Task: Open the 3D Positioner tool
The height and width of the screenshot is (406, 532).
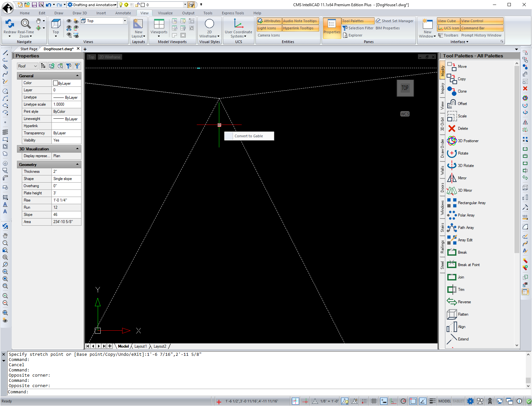Action: point(463,141)
